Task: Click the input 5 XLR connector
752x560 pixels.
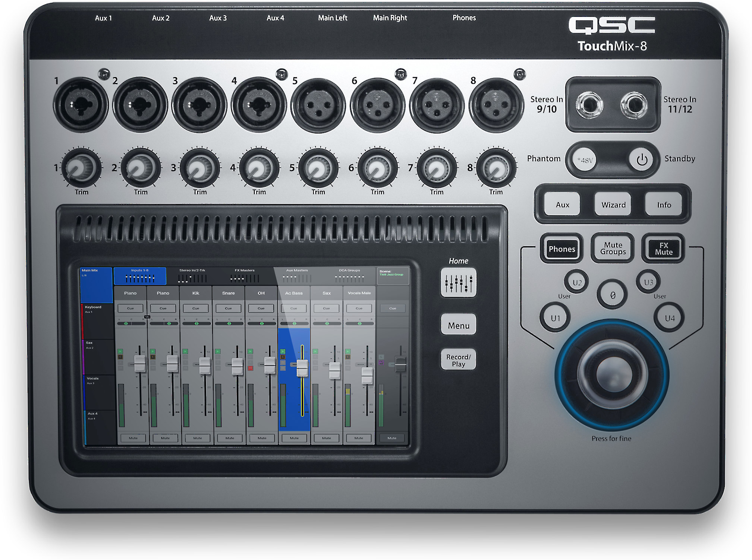Action: click(x=318, y=105)
